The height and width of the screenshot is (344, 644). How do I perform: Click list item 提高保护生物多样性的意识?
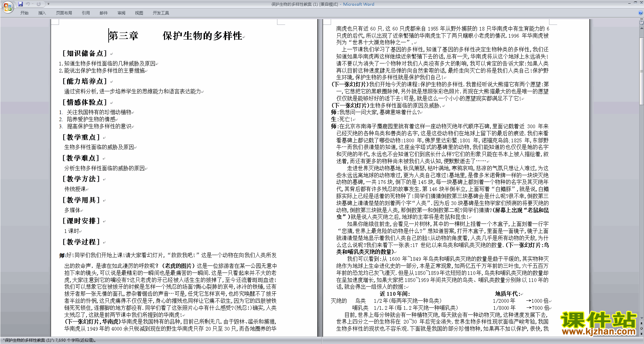pos(99,126)
